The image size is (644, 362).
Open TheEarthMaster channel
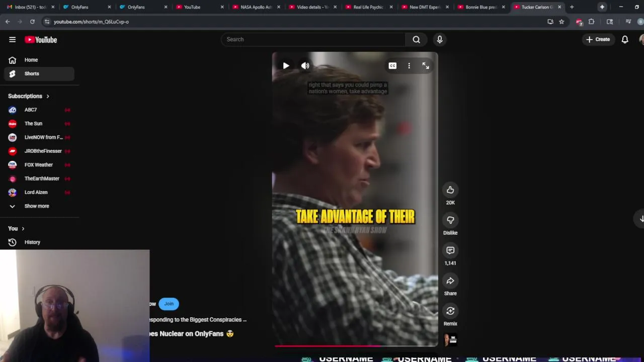click(39, 178)
